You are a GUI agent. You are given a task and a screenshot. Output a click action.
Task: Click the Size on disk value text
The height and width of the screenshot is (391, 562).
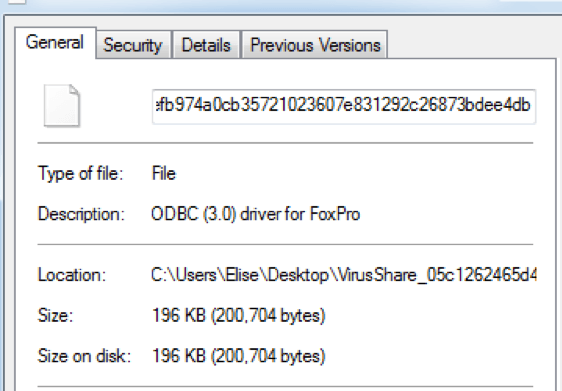click(239, 356)
